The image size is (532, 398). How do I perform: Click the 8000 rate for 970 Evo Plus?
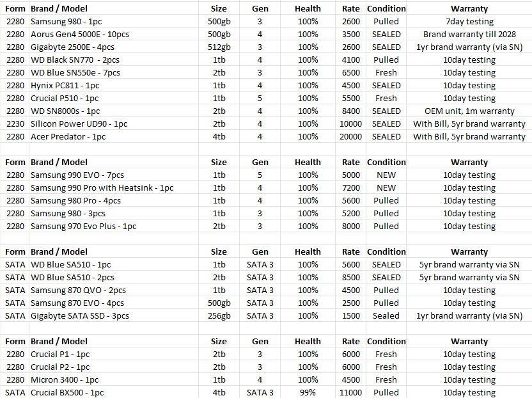click(x=350, y=226)
